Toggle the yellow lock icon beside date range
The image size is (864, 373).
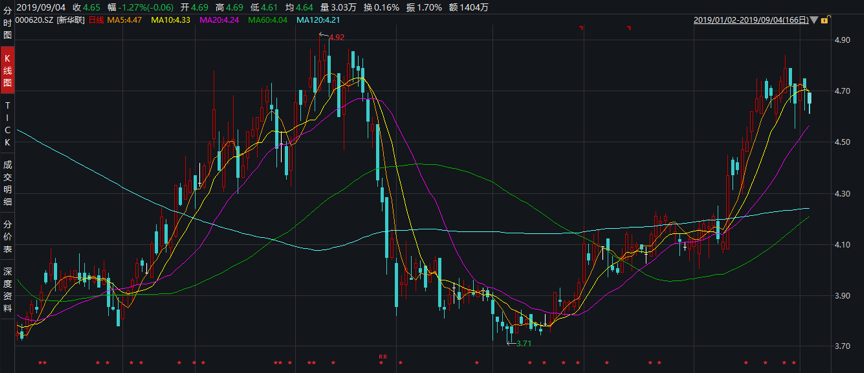pos(825,20)
